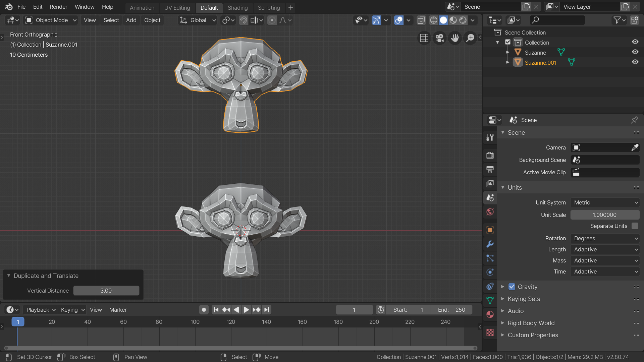The height and width of the screenshot is (362, 644).
Task: Open the Unit System Metric dropdown
Action: [x=605, y=202]
